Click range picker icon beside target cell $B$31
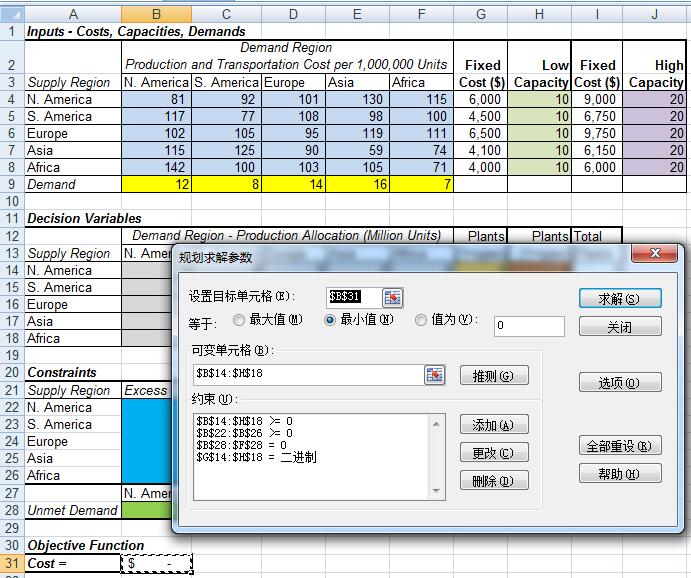 click(x=393, y=297)
